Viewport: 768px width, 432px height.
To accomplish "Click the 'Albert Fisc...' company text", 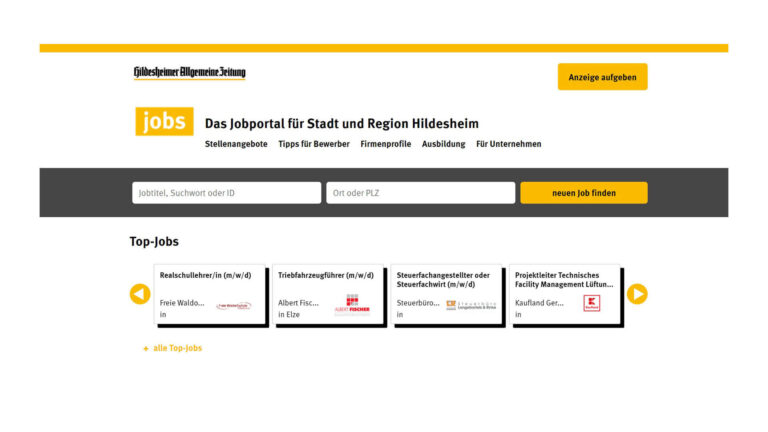I will coord(298,303).
